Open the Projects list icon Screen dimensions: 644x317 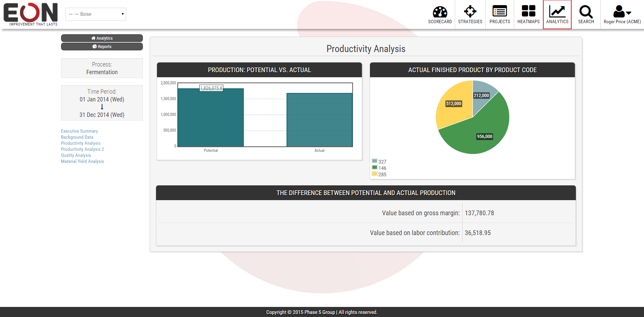point(499,11)
